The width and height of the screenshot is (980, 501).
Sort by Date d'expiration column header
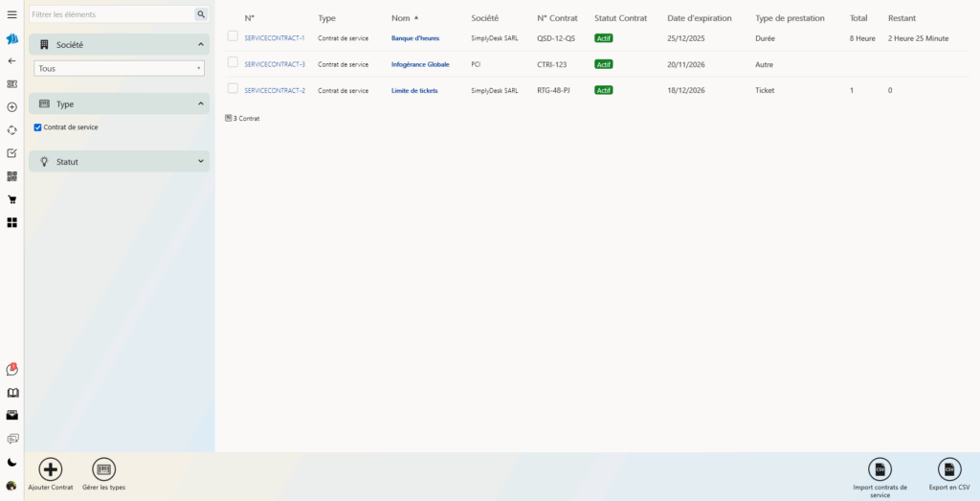coord(699,18)
